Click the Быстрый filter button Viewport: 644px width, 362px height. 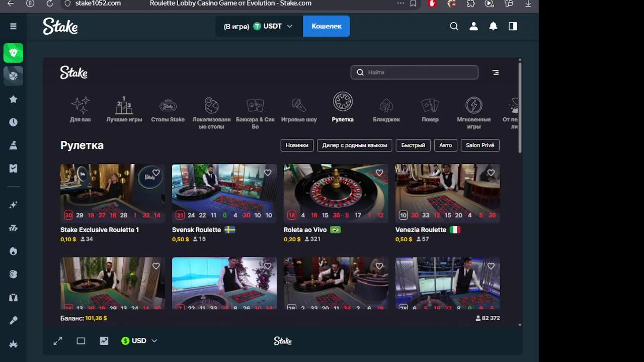[x=413, y=145]
